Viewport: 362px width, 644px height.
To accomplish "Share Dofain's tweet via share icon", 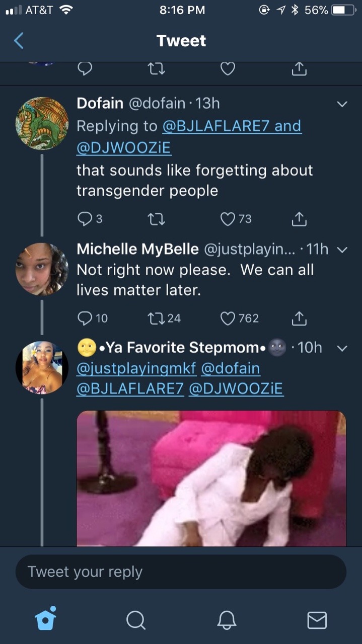I will coord(299,219).
